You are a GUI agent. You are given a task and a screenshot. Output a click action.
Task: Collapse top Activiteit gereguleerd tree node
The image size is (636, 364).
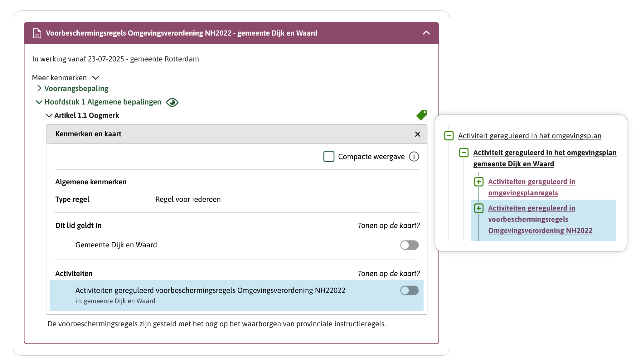[x=449, y=136]
